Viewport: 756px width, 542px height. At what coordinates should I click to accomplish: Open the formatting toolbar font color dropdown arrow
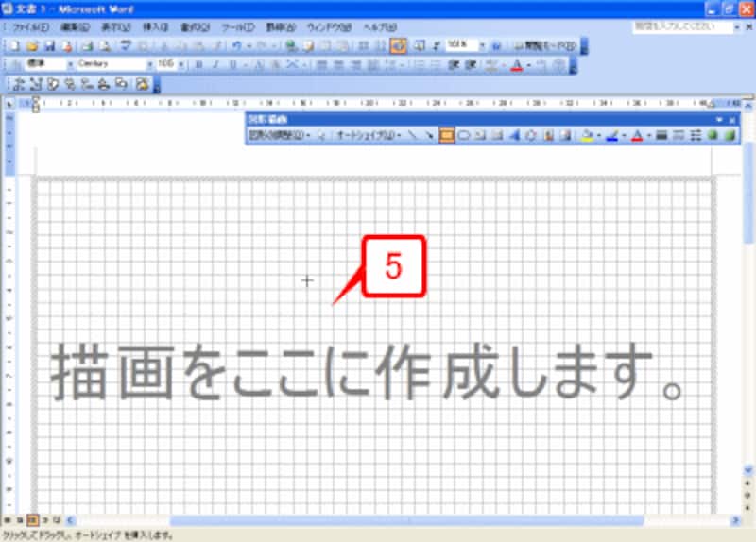528,65
